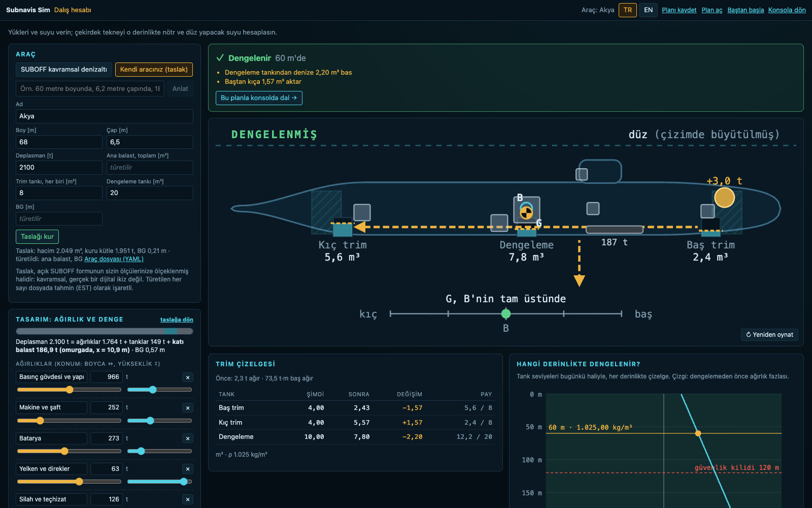The image size is (812, 508).
Task: Adjust Makine ve şaft orange position slider
Action: click(x=70, y=421)
